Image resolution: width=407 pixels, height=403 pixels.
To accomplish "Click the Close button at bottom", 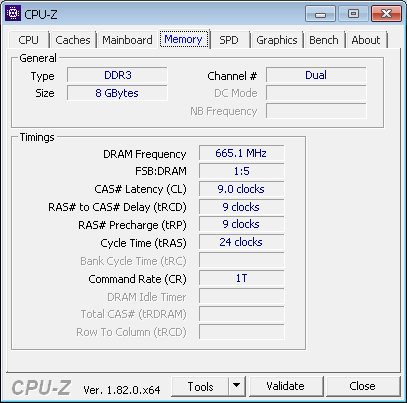I will (362, 386).
